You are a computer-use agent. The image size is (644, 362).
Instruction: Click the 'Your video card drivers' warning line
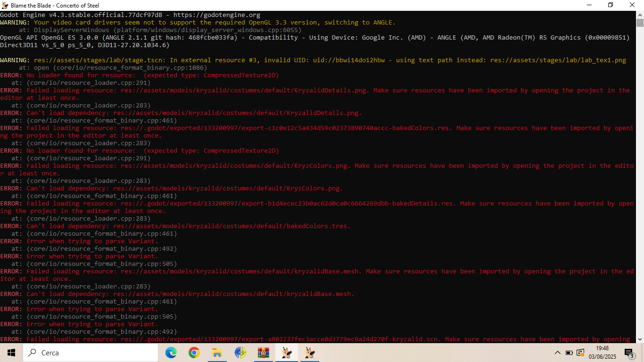coord(198,23)
